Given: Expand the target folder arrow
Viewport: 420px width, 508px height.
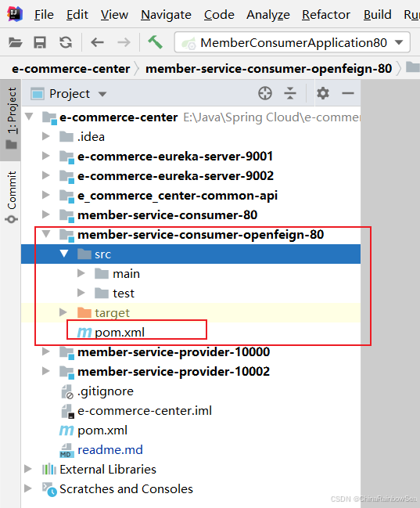Looking at the screenshot, I should point(63,312).
